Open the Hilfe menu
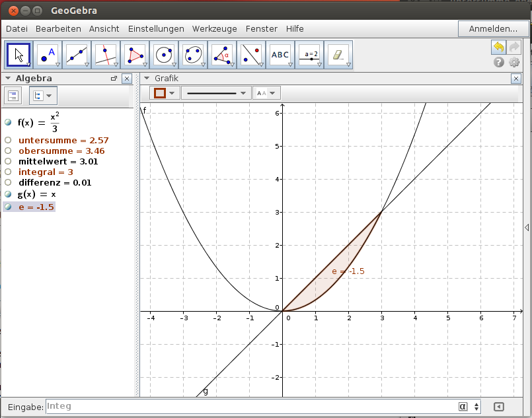Viewport: 532px width, 418px height. click(295, 29)
